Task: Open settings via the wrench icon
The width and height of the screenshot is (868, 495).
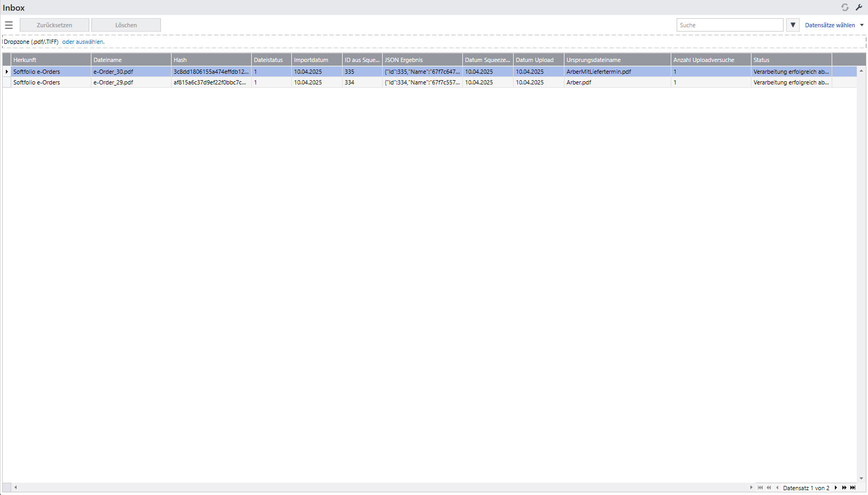Action: (859, 7)
